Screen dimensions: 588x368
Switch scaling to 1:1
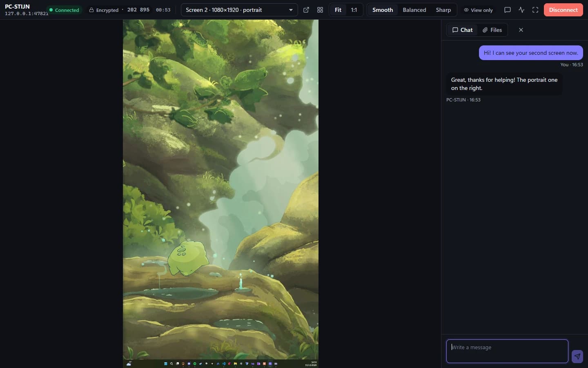click(x=354, y=10)
